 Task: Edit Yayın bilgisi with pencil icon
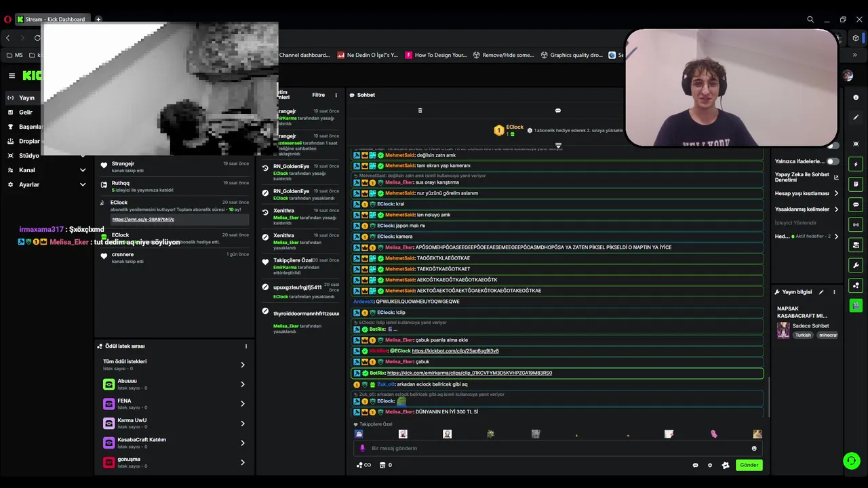821,292
